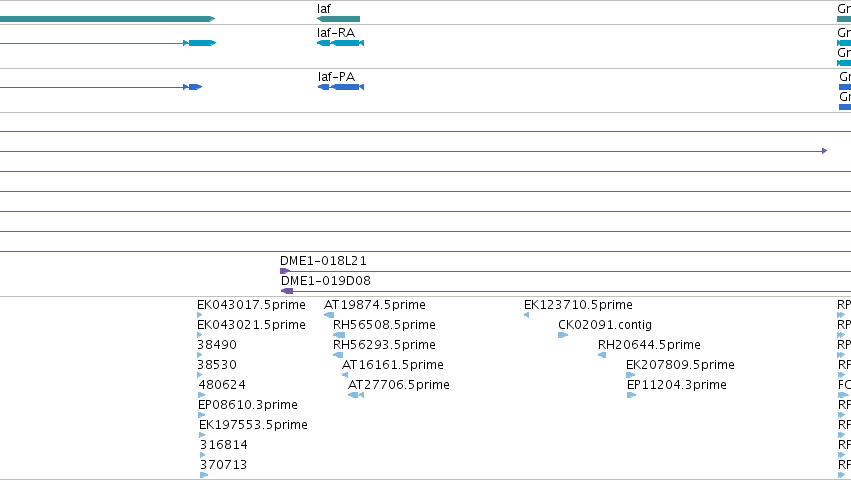Click the EP11204.3prime feature arrow
The width and height of the screenshot is (851, 480).
pos(631,395)
